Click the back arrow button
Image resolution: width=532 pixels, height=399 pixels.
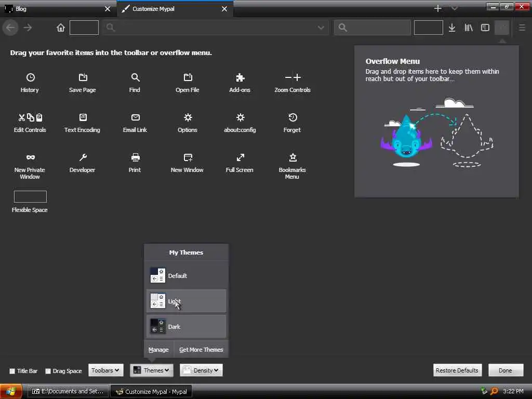click(10, 28)
